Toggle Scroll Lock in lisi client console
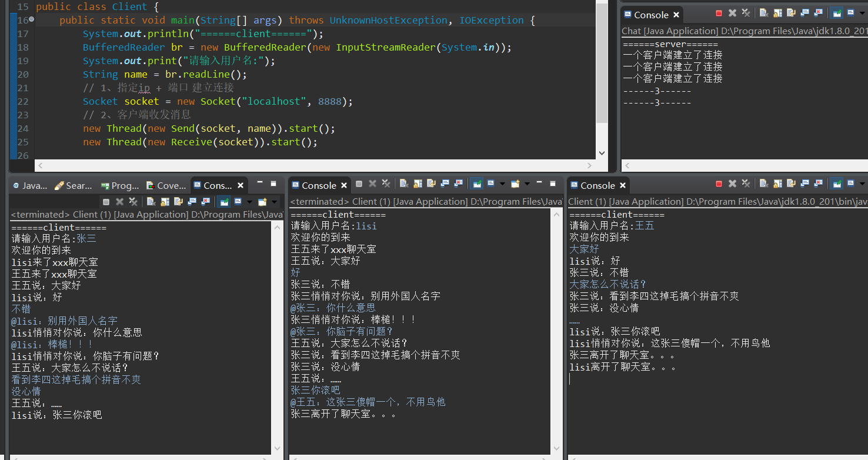 pos(418,184)
